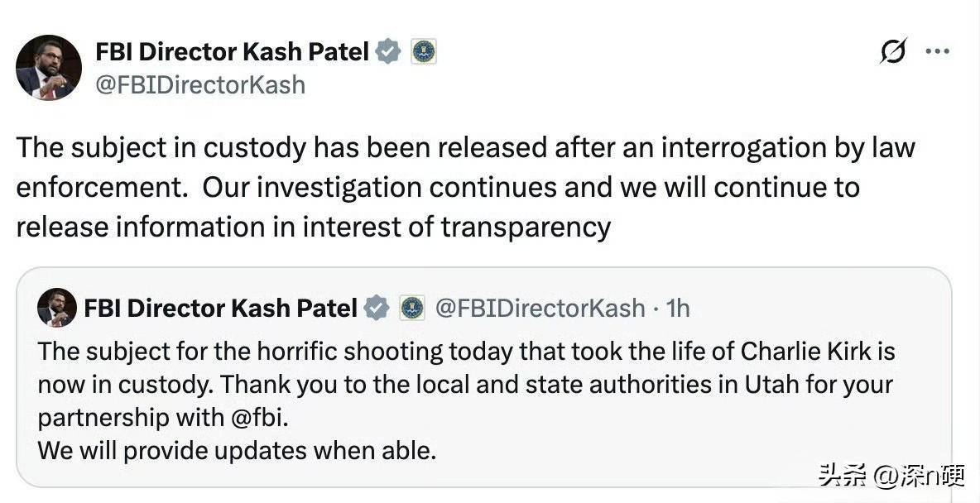Open Kash Patel's profile avatar at top

click(x=49, y=68)
